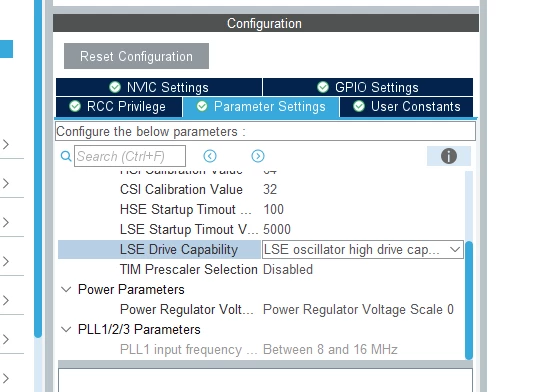Click the HSE Startup value 100
The width and height of the screenshot is (557, 392).
[x=273, y=209]
